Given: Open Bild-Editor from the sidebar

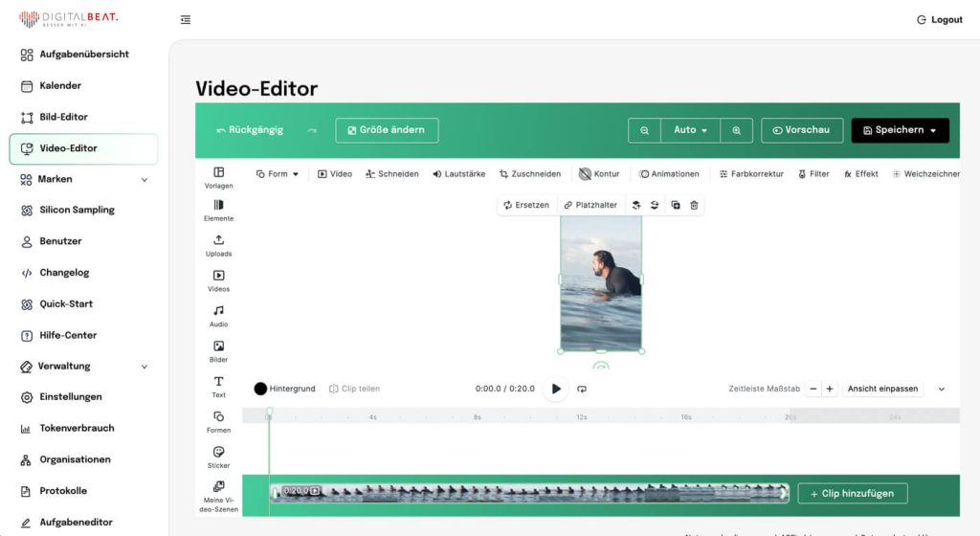Looking at the screenshot, I should coord(63,117).
